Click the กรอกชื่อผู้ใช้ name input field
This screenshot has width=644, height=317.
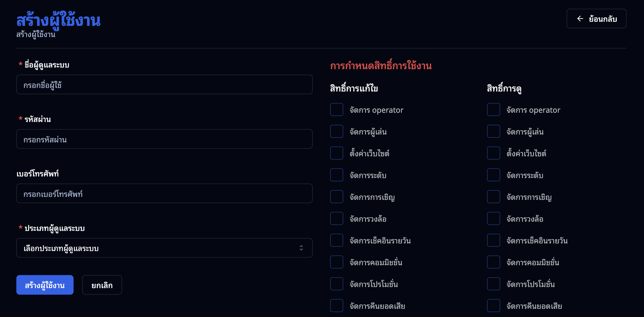(x=165, y=84)
